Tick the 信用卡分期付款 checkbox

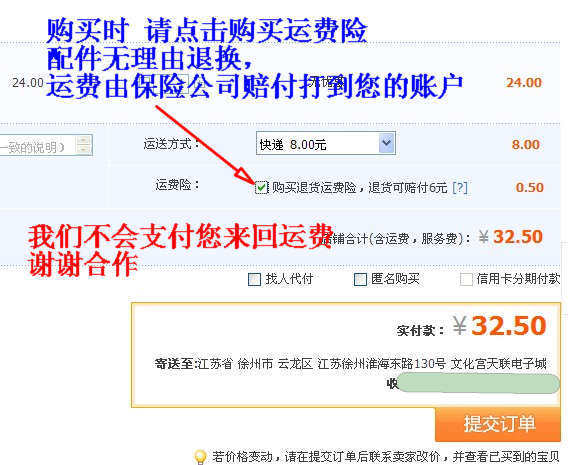coord(466,279)
